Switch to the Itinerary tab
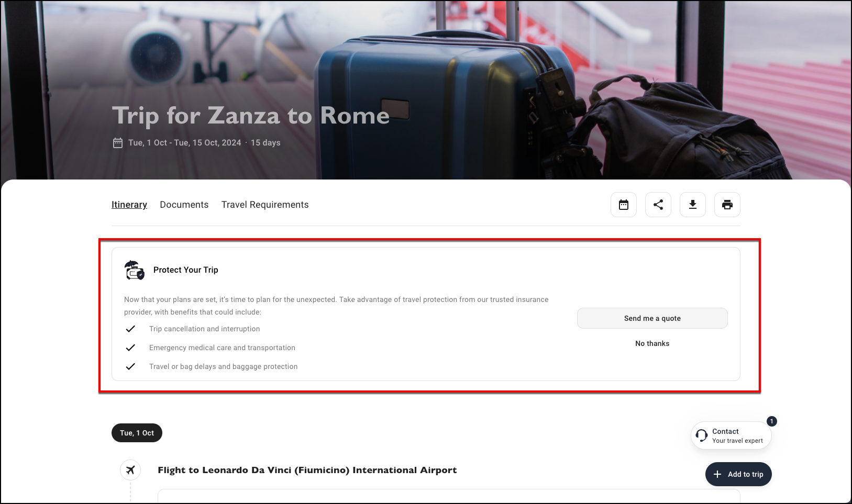Image resolution: width=852 pixels, height=504 pixels. [129, 205]
